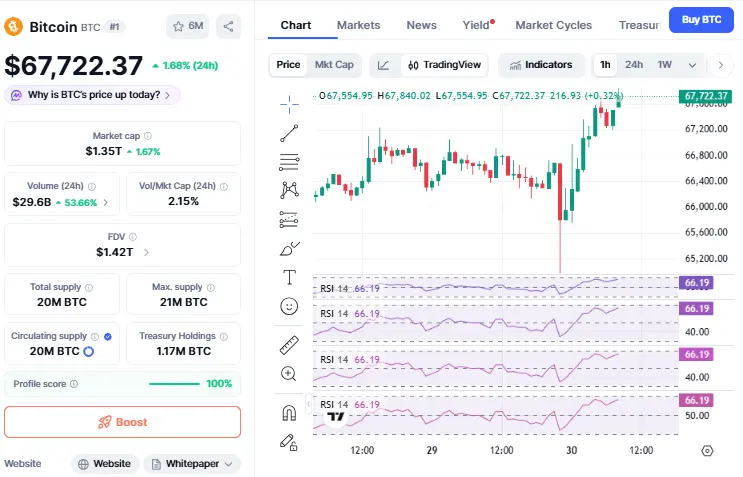The width and height of the screenshot is (743, 477).
Task: Switch to TradingView chart mode
Action: (x=444, y=65)
